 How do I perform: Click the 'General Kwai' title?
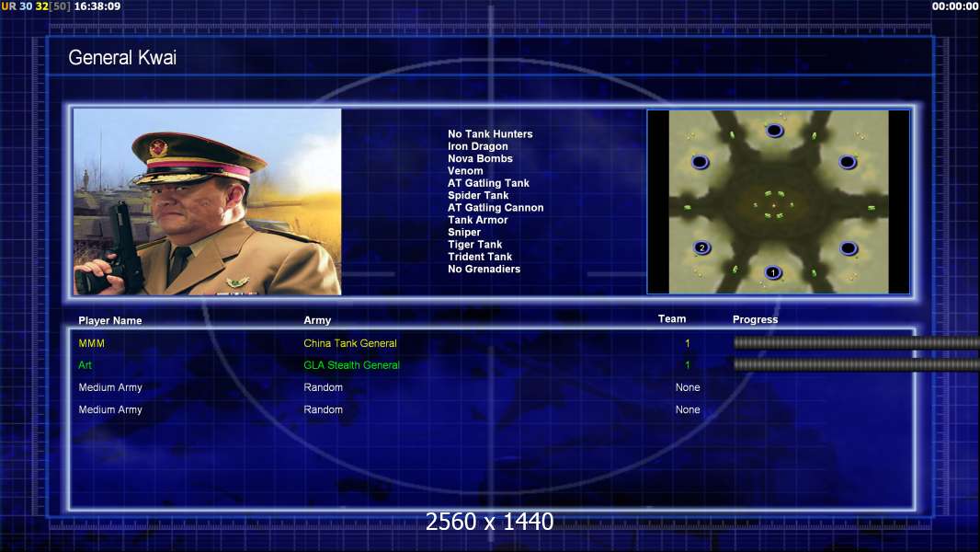coord(122,58)
